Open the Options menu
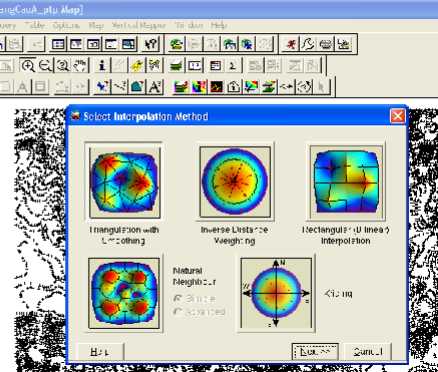The width and height of the screenshot is (438, 372). (66, 25)
